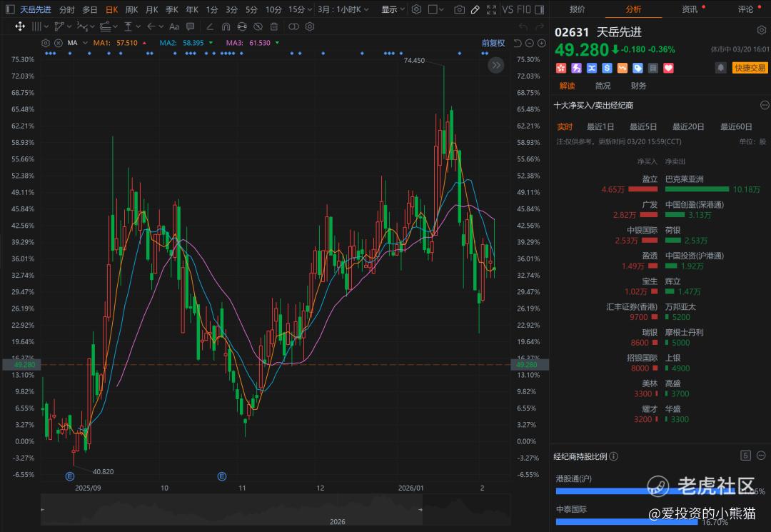Select the text annotation Aa tool
771x532 pixels.
point(174,26)
